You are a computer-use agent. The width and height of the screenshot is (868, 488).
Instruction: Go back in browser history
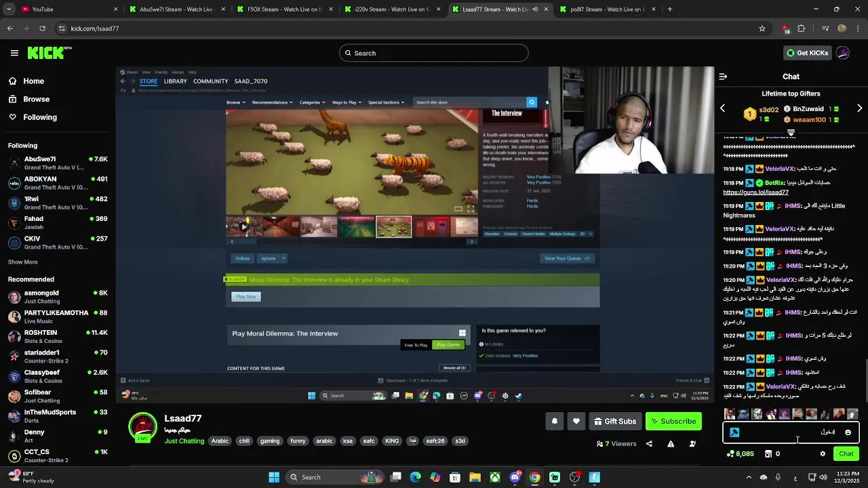(x=9, y=28)
